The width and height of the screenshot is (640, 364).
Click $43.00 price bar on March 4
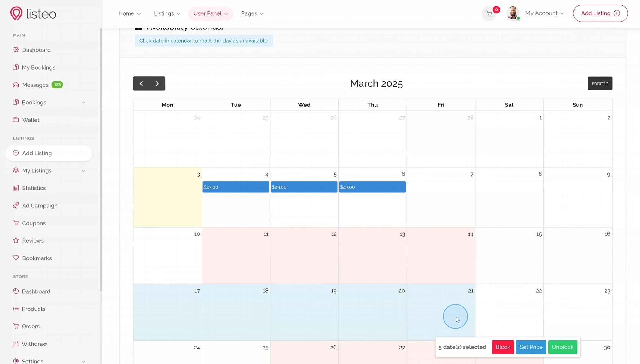235,187
